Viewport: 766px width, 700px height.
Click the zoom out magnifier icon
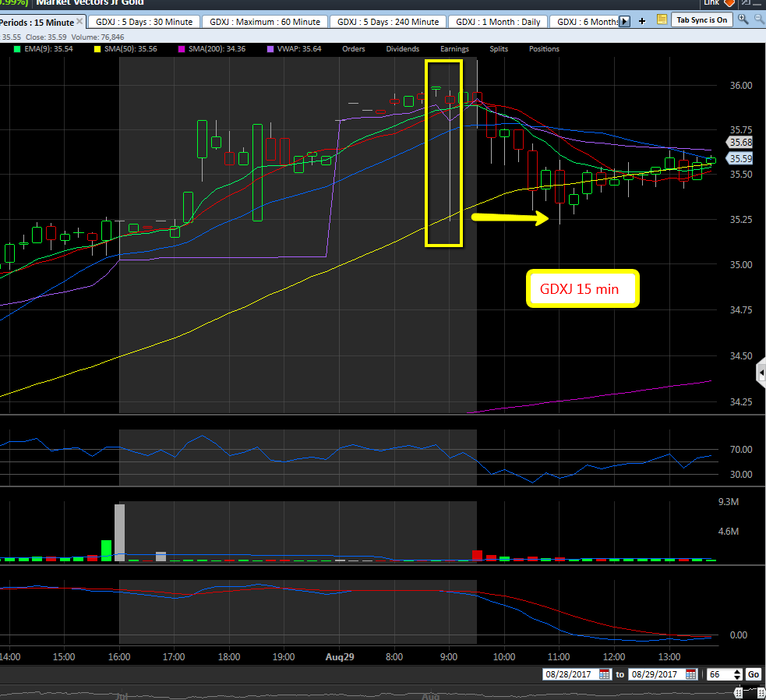click(758, 19)
